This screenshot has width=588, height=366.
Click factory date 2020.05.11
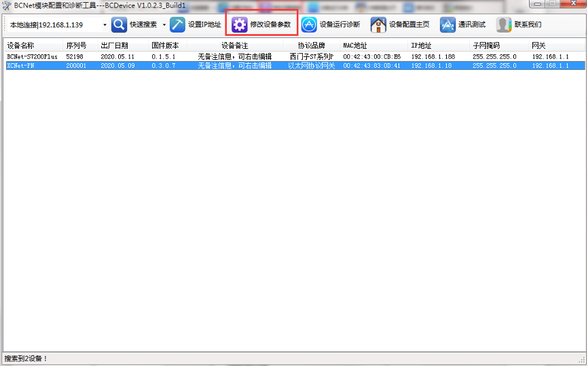coord(117,56)
